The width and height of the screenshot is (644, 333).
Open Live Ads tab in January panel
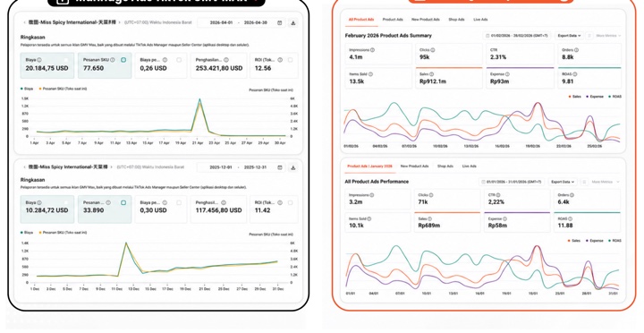[x=469, y=166]
